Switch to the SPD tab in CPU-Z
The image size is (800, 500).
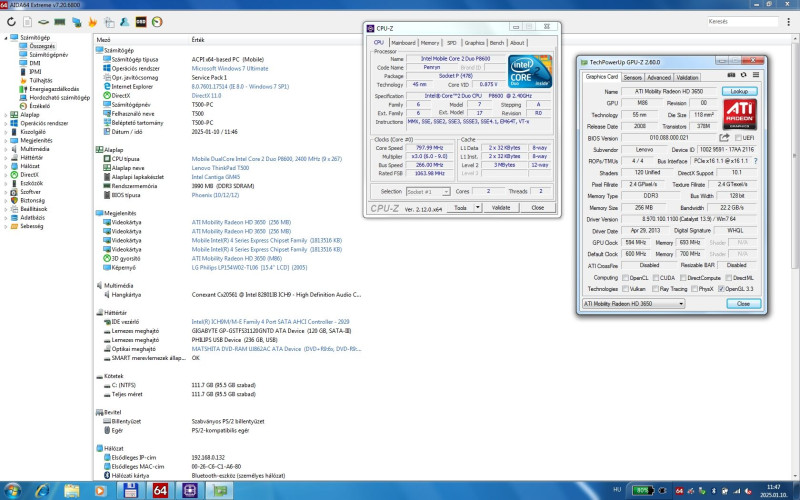pyautogui.click(x=452, y=43)
